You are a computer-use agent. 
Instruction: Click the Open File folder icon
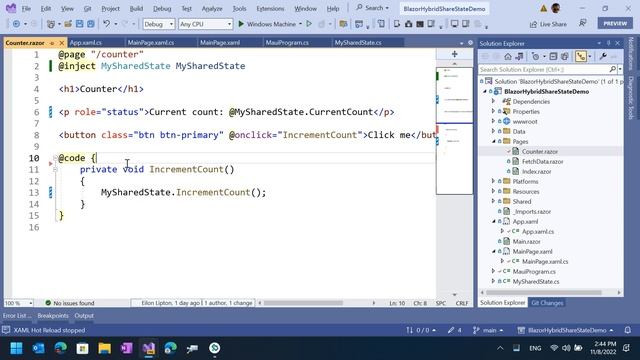(68, 24)
